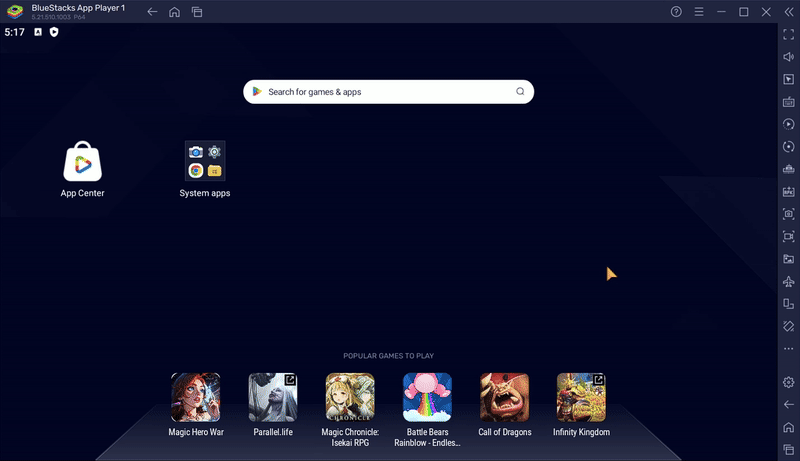
Task: Open game controls keyboard icon in the sidebar
Action: pyautogui.click(x=788, y=101)
